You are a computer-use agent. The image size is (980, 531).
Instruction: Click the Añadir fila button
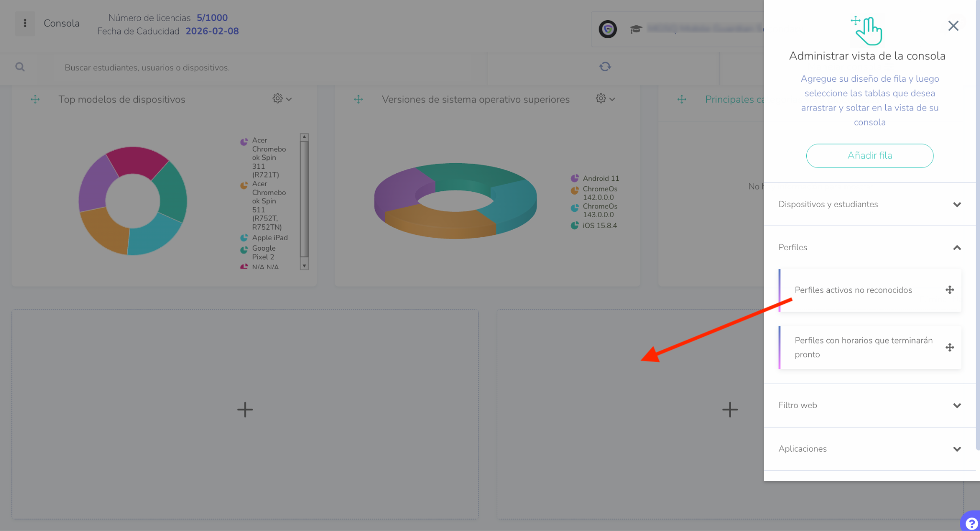[x=869, y=156]
